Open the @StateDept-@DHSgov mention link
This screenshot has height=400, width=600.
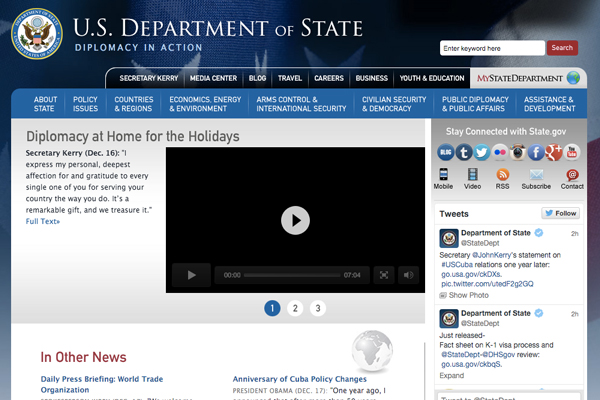click(478, 354)
